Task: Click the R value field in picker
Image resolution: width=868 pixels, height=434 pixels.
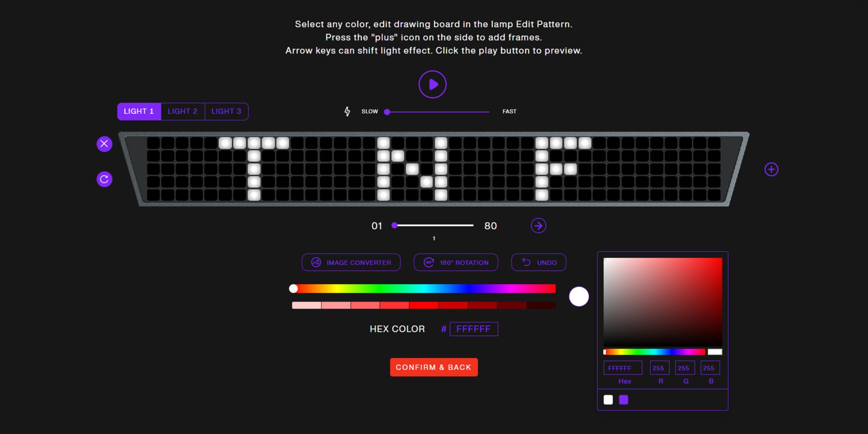Action: click(659, 368)
